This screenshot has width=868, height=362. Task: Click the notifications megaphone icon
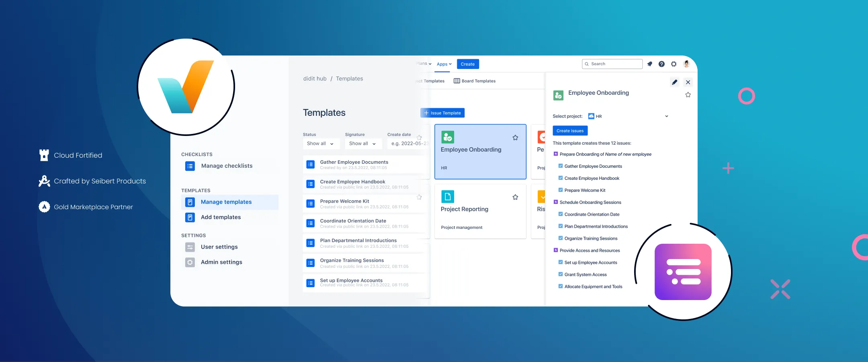(x=650, y=64)
